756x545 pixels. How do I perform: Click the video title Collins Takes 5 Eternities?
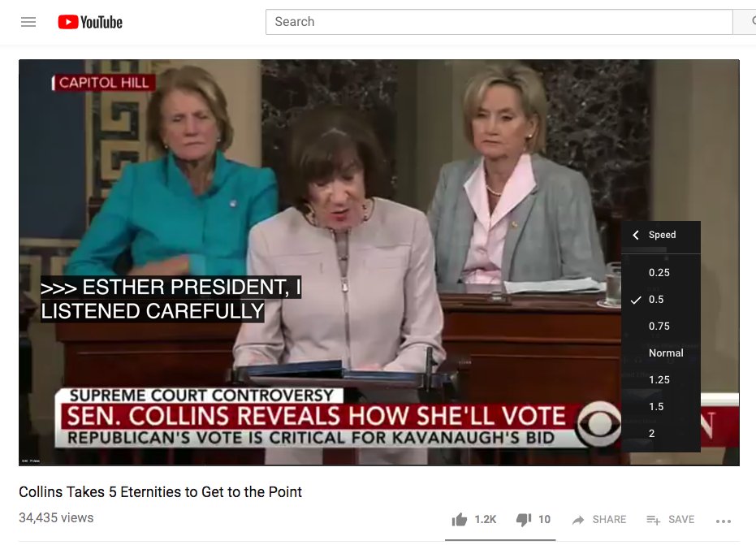[x=160, y=492]
